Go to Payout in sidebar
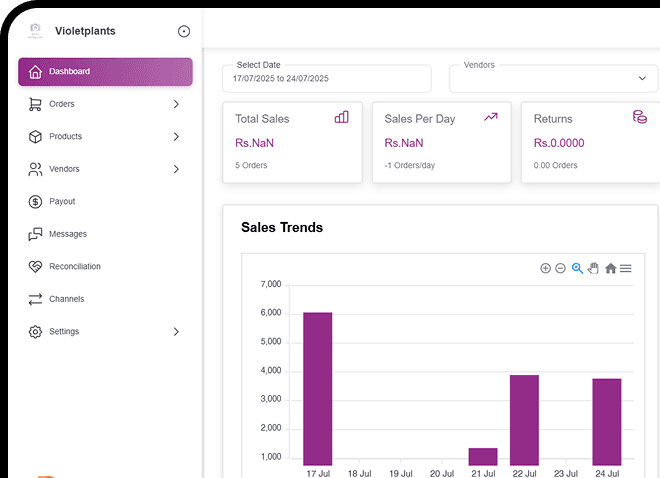 [62, 202]
